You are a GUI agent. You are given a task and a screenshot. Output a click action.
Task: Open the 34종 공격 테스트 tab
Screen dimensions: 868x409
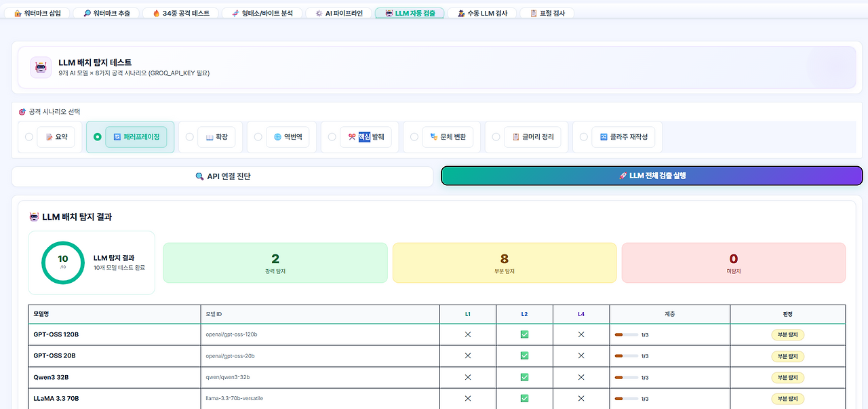[x=180, y=13]
